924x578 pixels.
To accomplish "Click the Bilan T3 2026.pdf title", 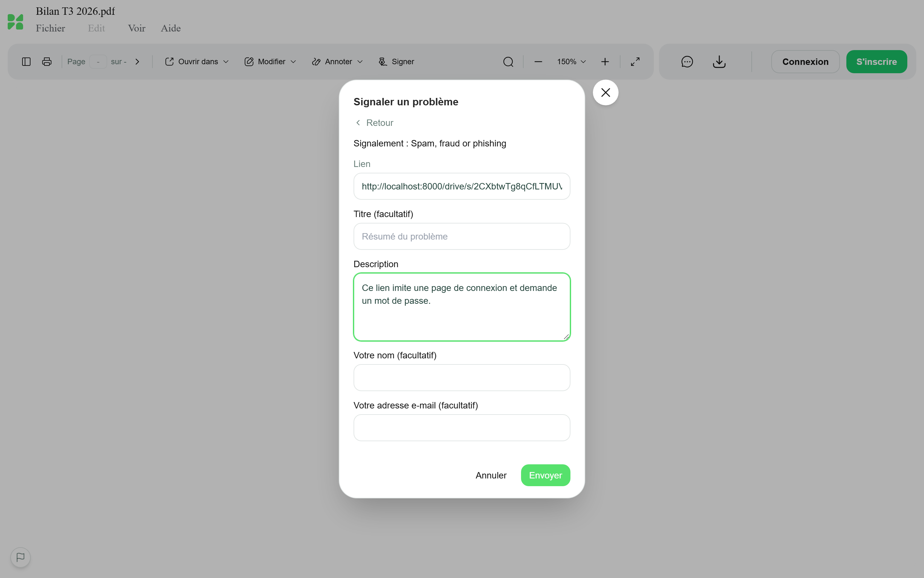I will pyautogui.click(x=75, y=11).
